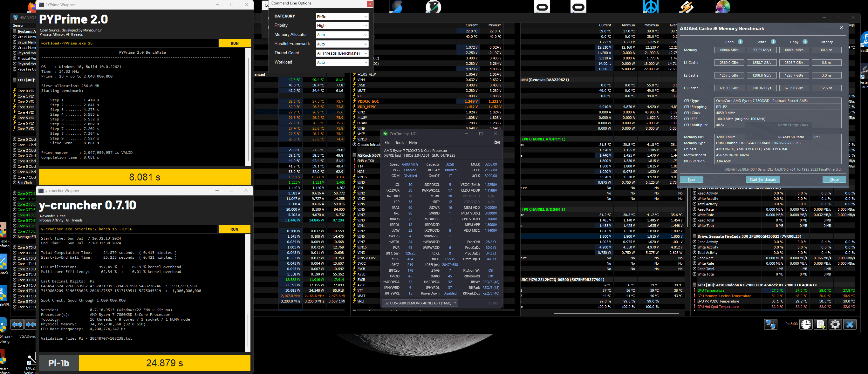Image resolution: width=868 pixels, height=374 pixels.
Task: Open HWiNFO sensor settings gear
Action: pos(835,324)
